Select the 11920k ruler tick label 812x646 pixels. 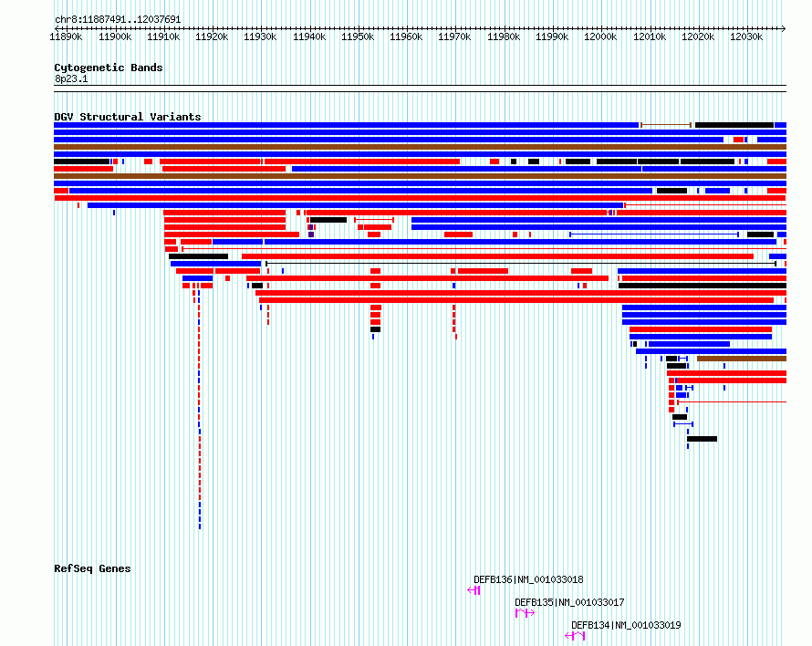pyautogui.click(x=212, y=36)
